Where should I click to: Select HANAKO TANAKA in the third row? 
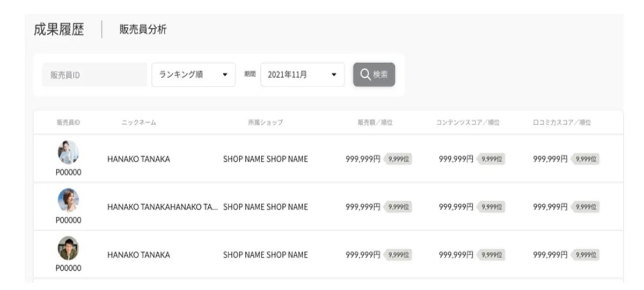138,255
